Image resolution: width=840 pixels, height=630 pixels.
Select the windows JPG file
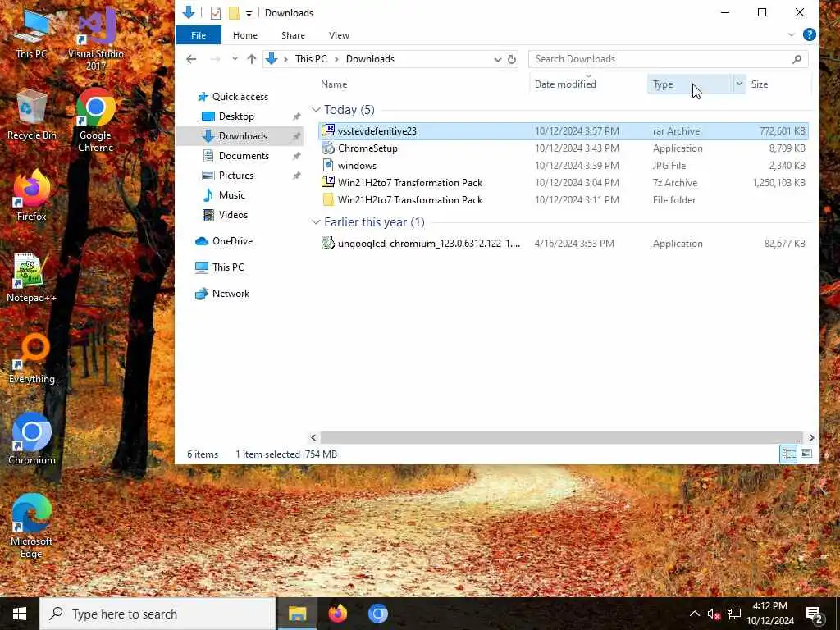563,166
